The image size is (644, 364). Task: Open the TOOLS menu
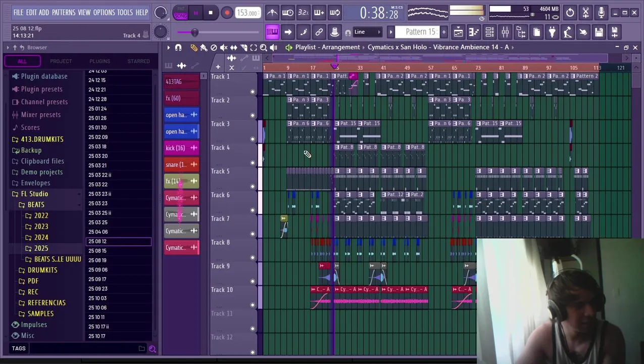tap(125, 12)
